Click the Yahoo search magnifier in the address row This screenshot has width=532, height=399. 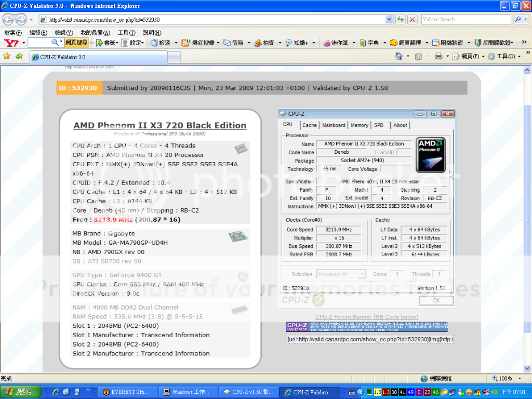[518, 19]
